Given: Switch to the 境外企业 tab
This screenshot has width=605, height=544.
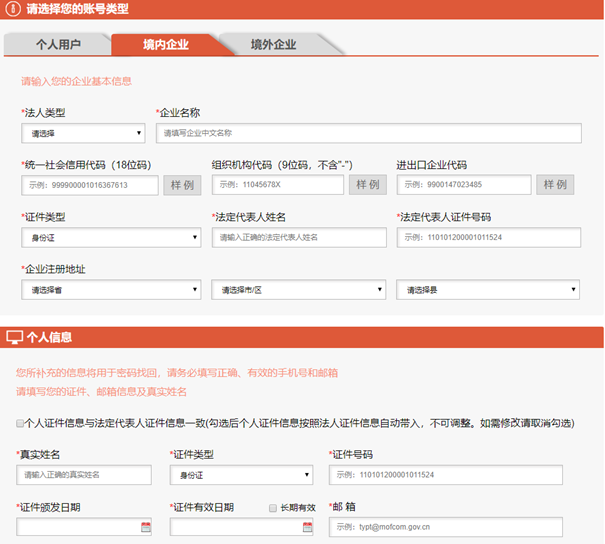Looking at the screenshot, I should point(273,45).
